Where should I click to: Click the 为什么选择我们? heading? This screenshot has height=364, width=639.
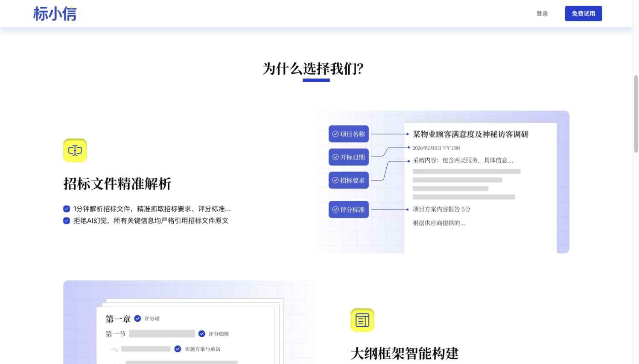[313, 69]
